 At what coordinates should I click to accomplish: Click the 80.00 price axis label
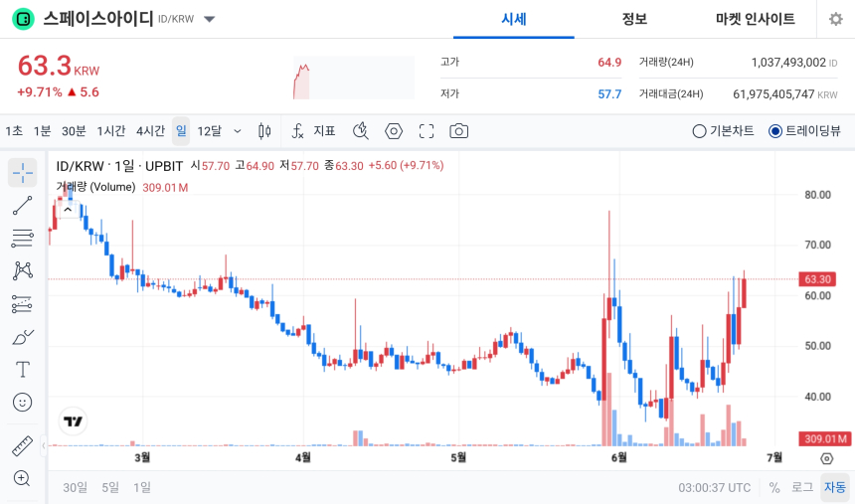pos(817,195)
